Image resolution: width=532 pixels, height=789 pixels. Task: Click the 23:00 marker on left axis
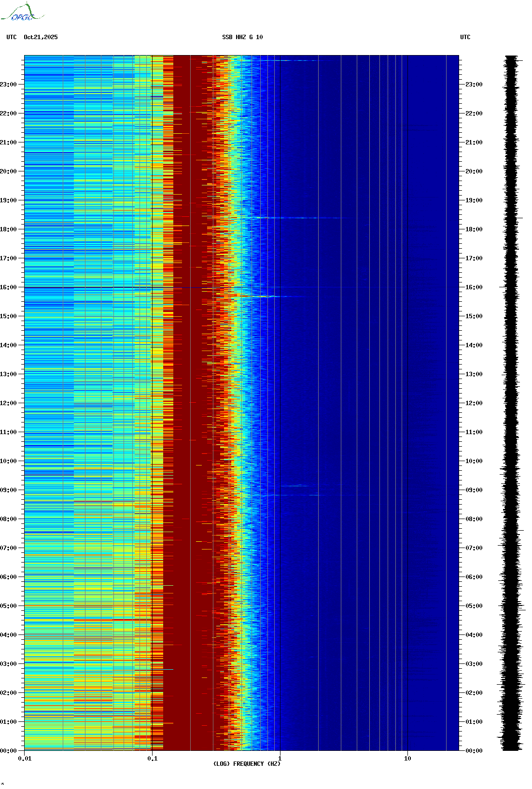coord(9,85)
